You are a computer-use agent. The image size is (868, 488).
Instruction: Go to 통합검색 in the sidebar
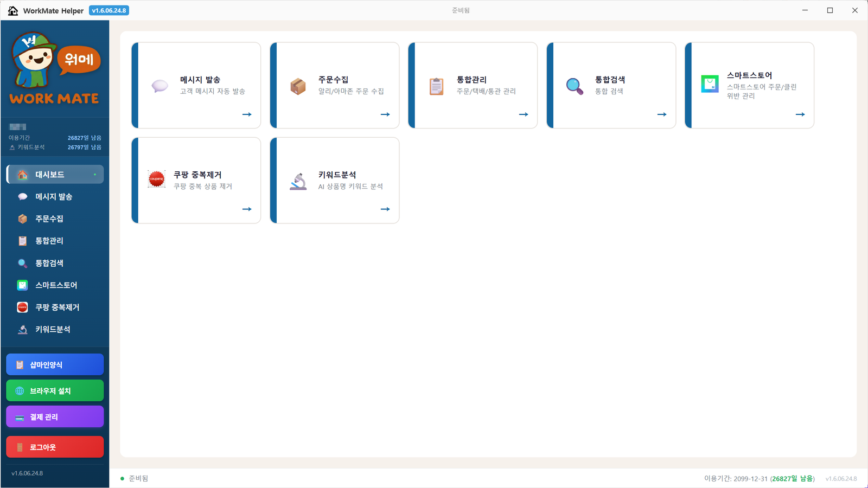(x=55, y=263)
